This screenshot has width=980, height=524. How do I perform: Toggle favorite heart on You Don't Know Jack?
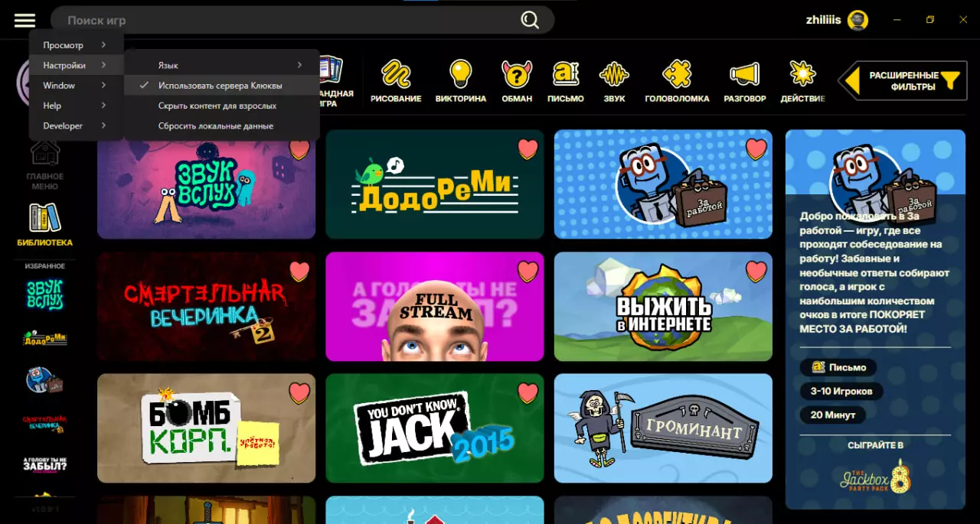point(528,392)
